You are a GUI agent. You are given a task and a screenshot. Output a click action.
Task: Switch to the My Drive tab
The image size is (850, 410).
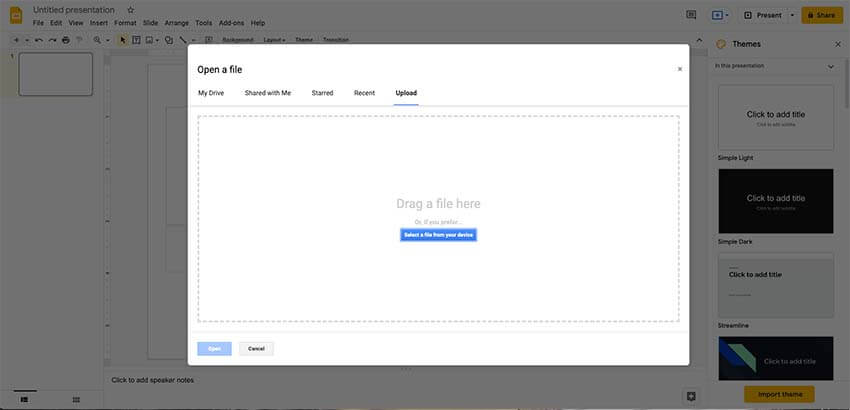coord(210,93)
